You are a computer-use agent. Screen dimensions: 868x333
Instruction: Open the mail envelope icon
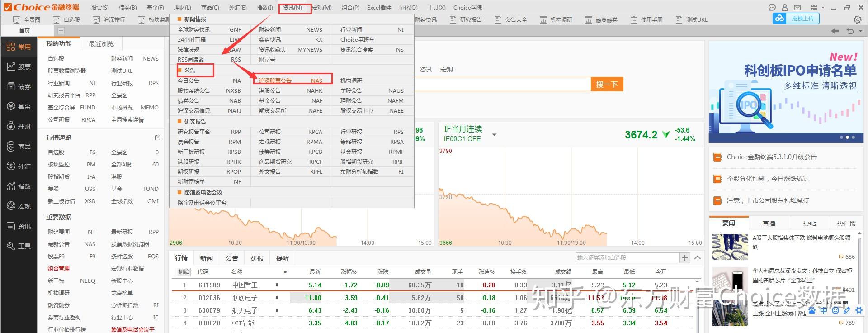797,7
